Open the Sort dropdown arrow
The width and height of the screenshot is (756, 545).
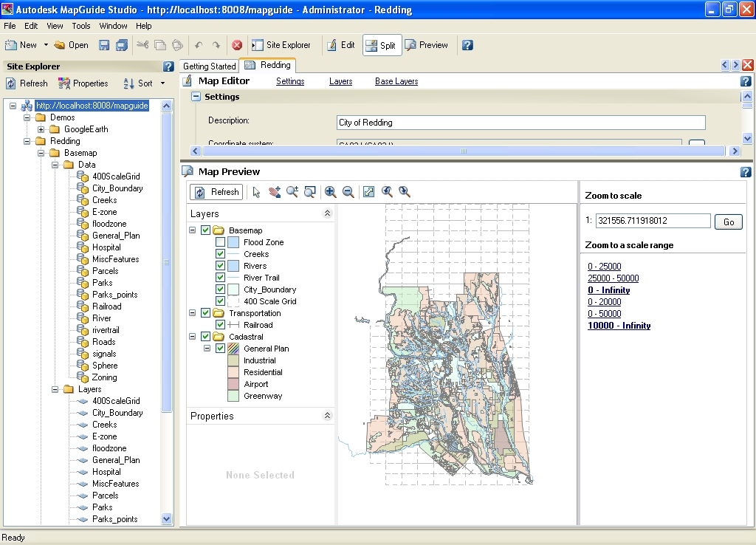(163, 83)
